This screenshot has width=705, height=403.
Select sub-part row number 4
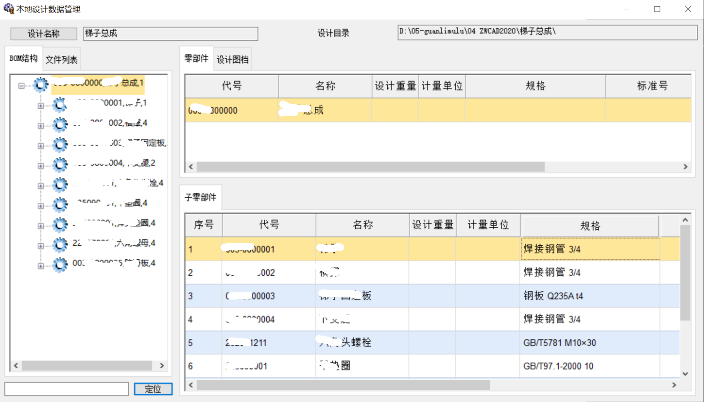coord(203,319)
